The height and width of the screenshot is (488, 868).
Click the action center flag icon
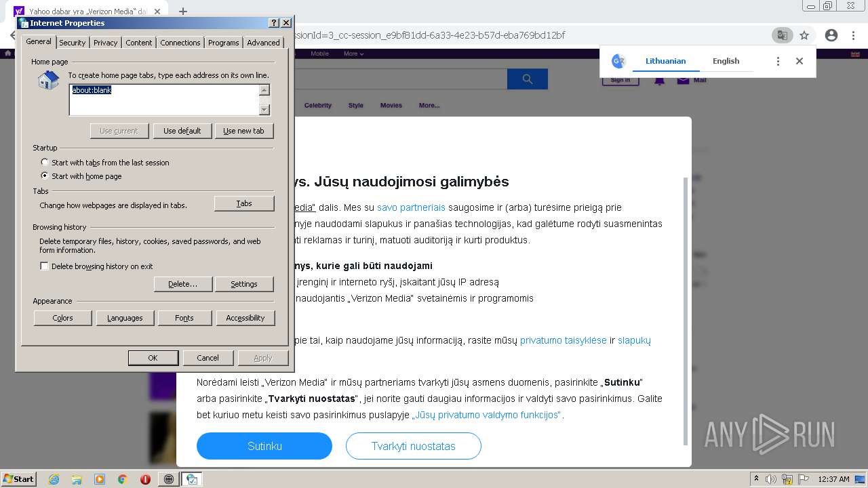(804, 479)
